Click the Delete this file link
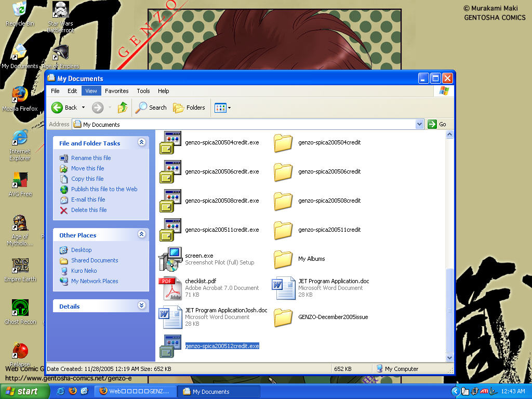The image size is (532, 399). (x=89, y=210)
